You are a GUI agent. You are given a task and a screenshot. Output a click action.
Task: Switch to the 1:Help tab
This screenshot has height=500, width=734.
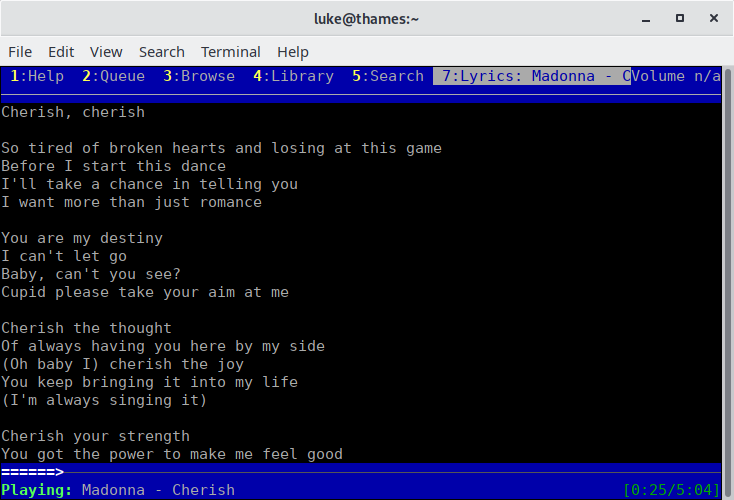[37, 76]
